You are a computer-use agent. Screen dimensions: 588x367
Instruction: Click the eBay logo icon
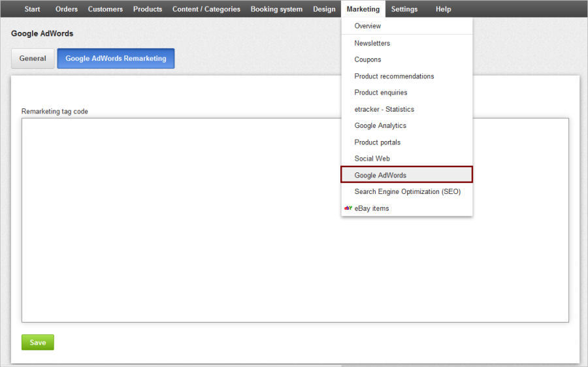[348, 208]
